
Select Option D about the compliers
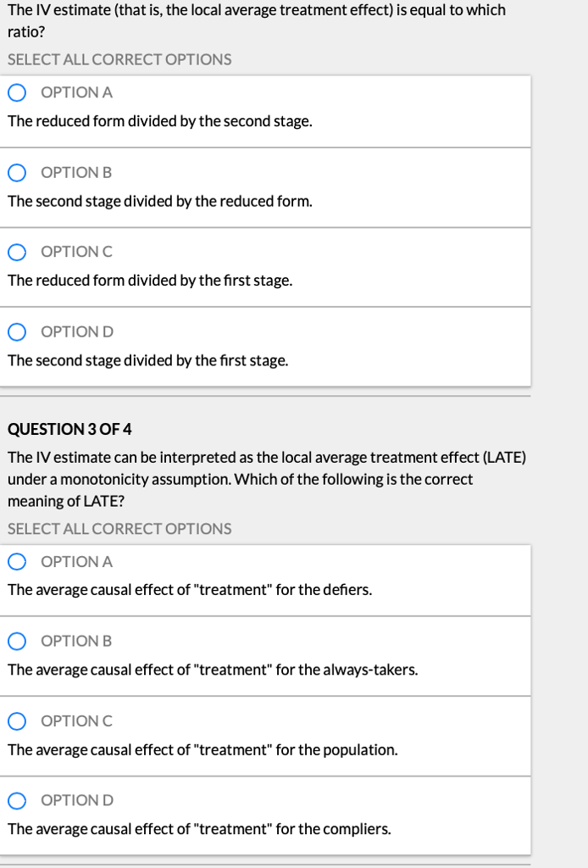click(16, 800)
